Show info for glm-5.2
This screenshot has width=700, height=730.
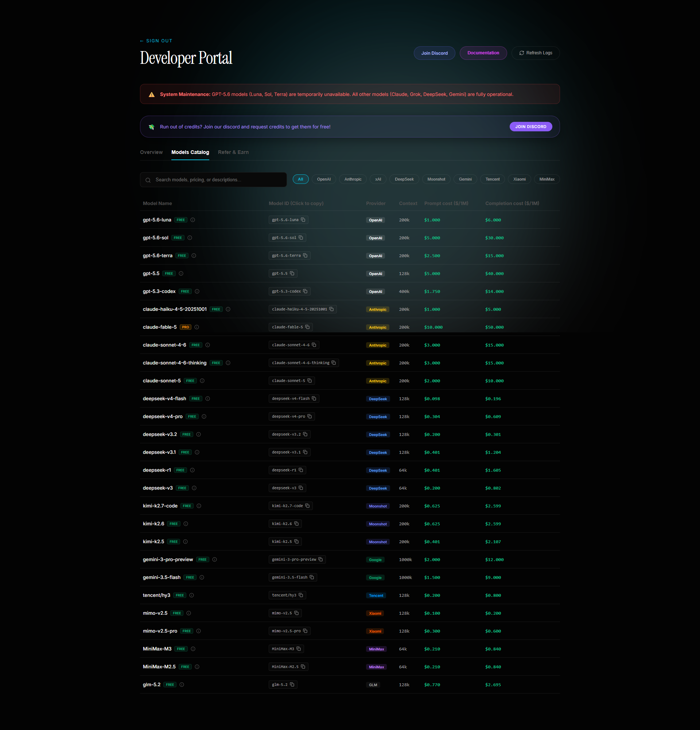pos(182,684)
